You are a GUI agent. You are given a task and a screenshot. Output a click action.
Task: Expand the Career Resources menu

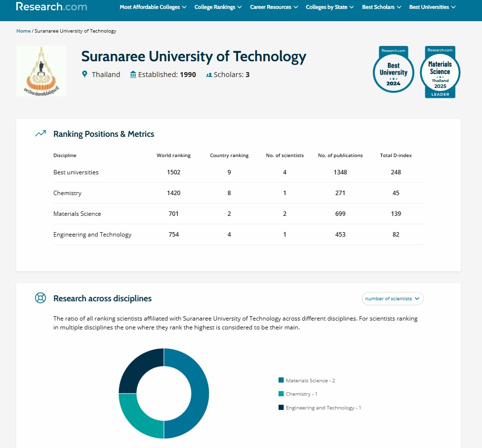click(x=274, y=7)
